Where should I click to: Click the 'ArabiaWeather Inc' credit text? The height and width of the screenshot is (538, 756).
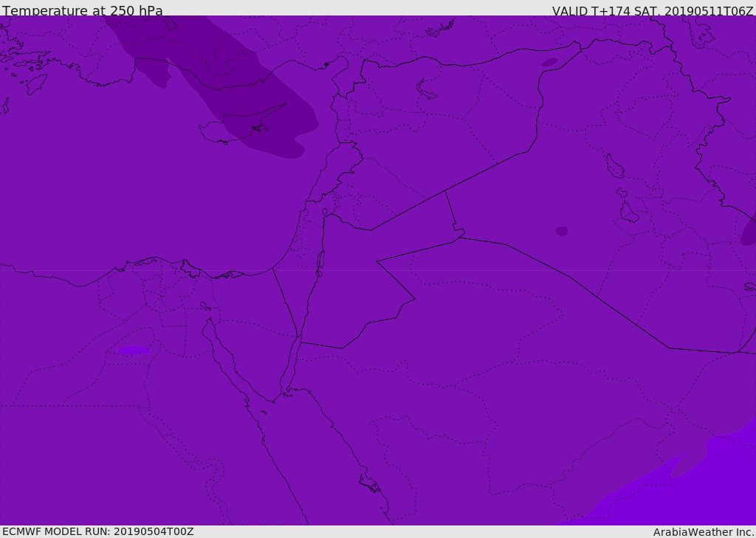704,532
